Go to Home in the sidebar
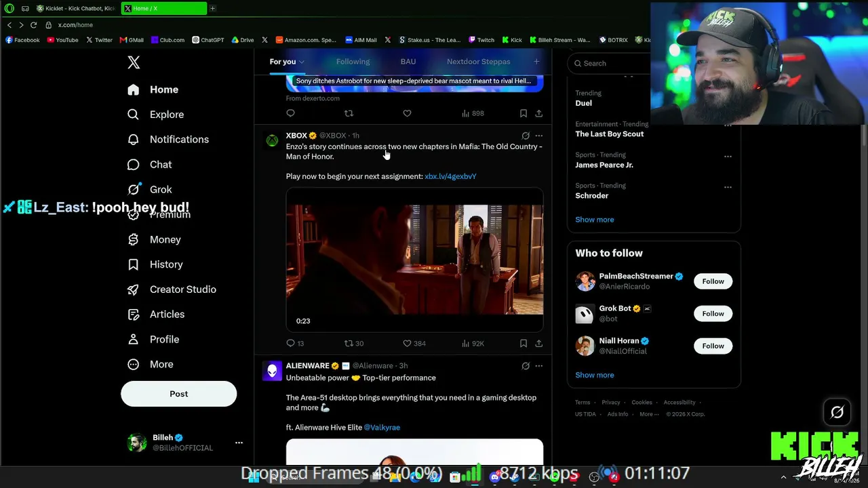The image size is (868, 488). (x=153, y=89)
